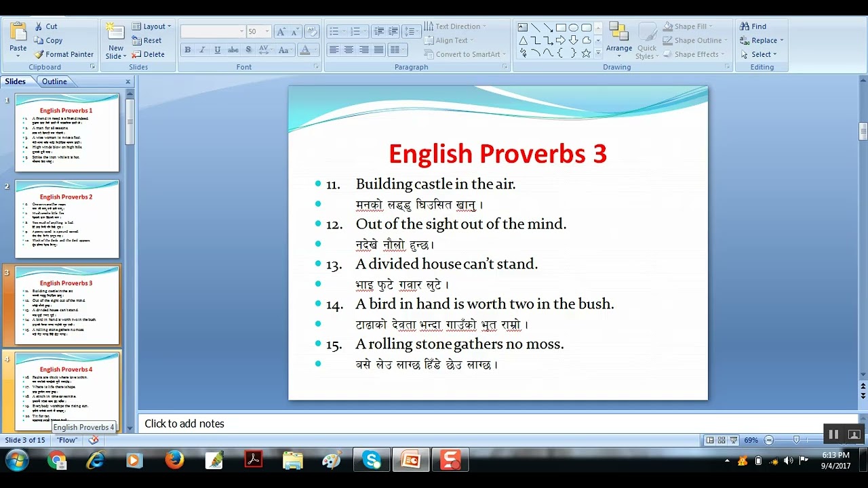The height and width of the screenshot is (488, 868).
Task: Open the Replace menu
Action: (762, 41)
